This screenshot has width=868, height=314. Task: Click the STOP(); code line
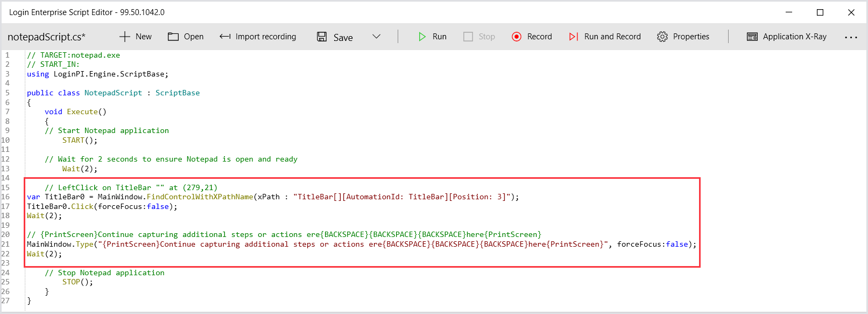[77, 282]
